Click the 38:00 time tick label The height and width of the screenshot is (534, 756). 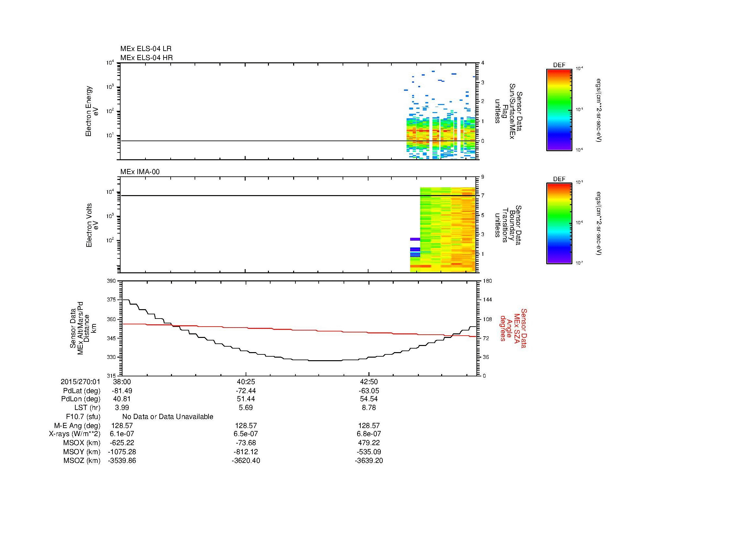[122, 382]
